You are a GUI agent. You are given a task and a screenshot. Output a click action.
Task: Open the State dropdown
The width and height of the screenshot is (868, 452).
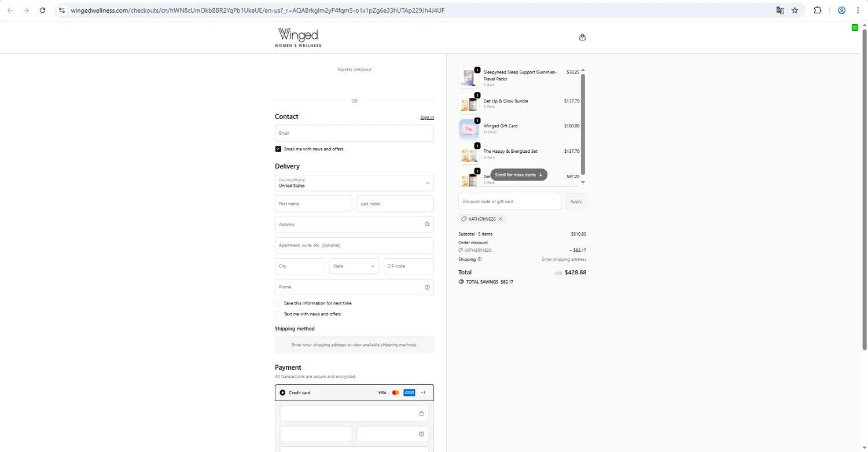tap(354, 266)
